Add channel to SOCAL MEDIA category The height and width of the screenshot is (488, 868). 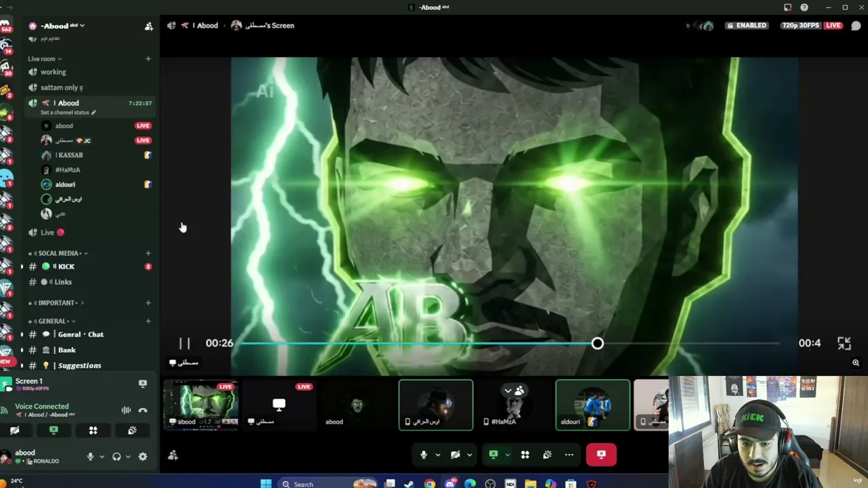(148, 253)
